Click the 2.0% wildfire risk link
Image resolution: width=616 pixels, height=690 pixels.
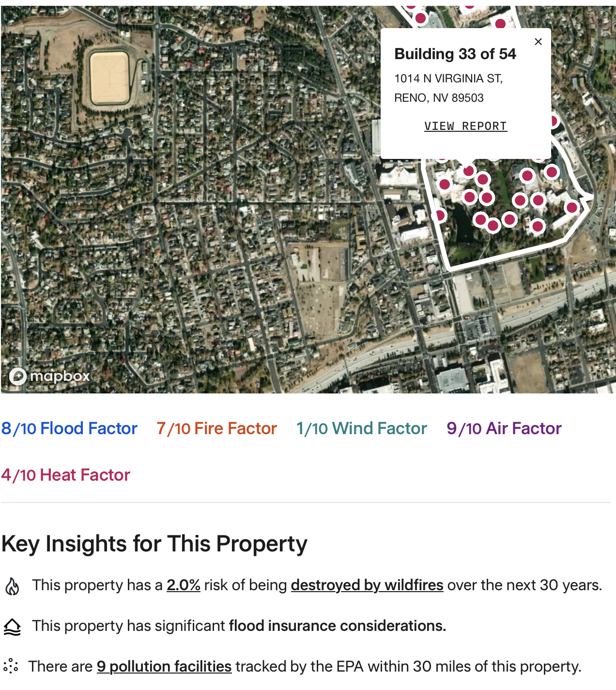[x=184, y=585]
